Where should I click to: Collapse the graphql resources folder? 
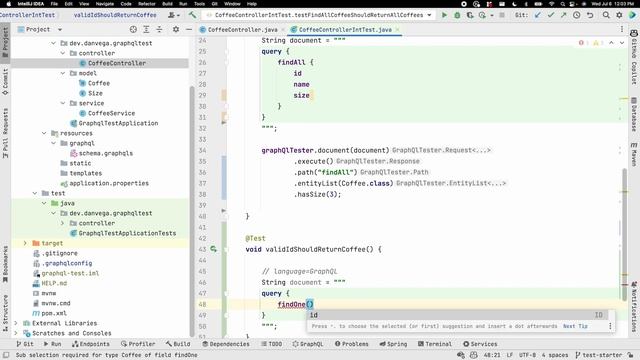coord(53,143)
